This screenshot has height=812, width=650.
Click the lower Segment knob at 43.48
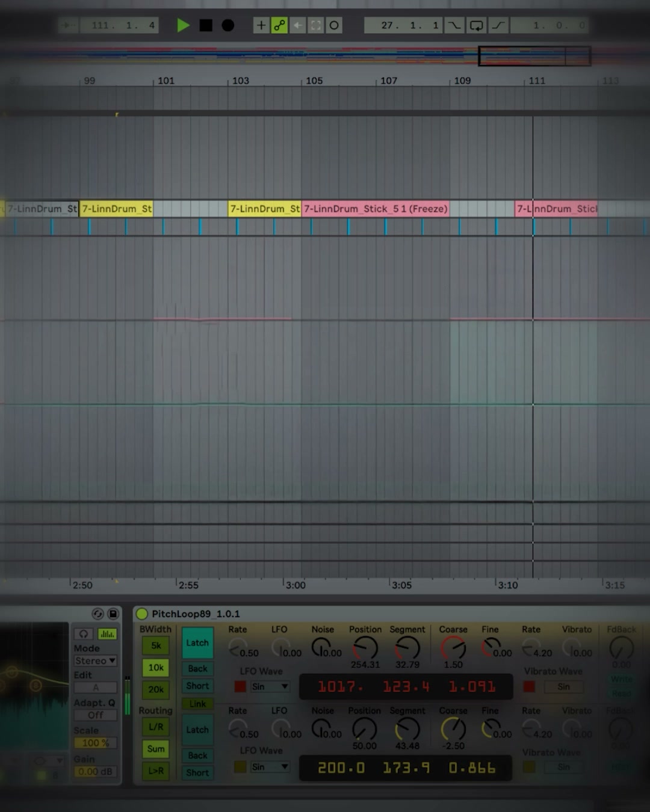407,729
